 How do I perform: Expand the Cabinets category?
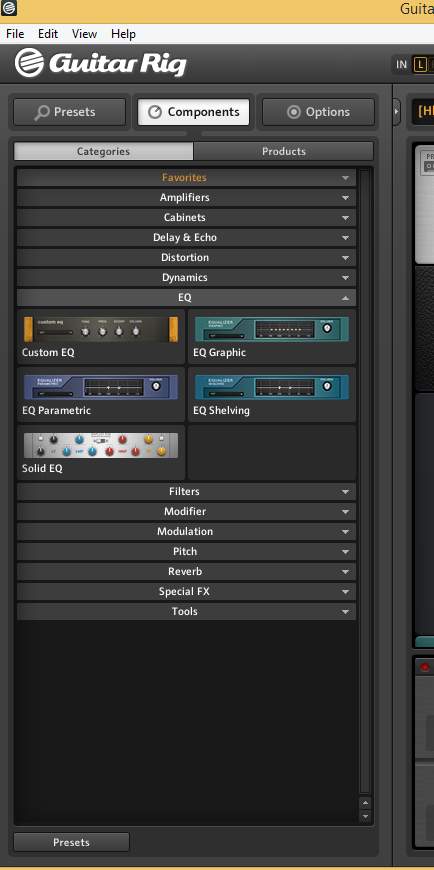click(186, 218)
